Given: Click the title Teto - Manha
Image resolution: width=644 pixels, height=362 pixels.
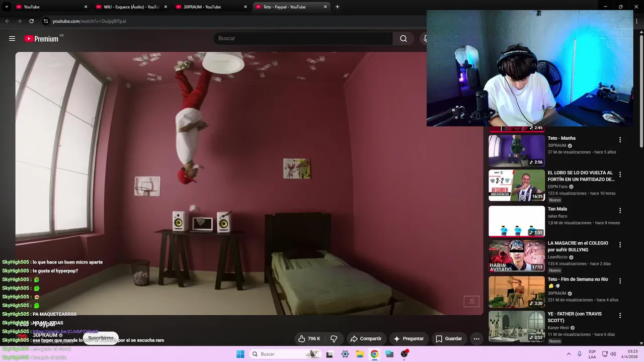Looking at the screenshot, I should coord(561,138).
